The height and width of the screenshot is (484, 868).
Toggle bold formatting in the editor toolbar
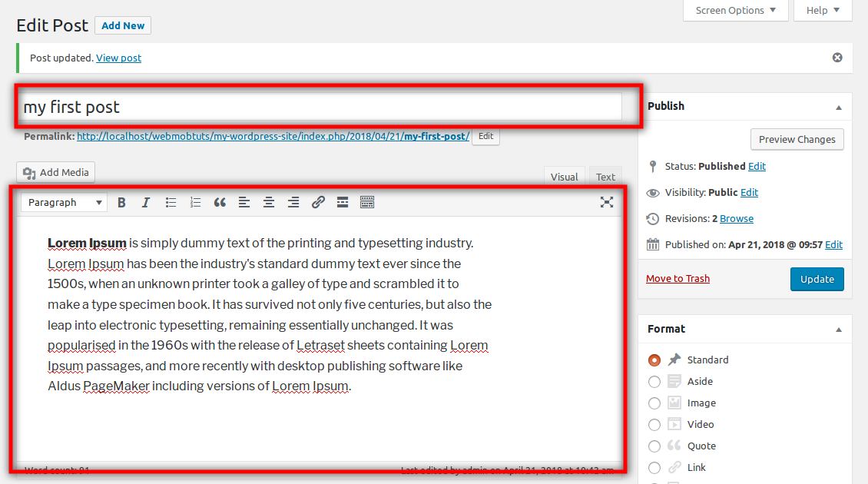pos(121,202)
